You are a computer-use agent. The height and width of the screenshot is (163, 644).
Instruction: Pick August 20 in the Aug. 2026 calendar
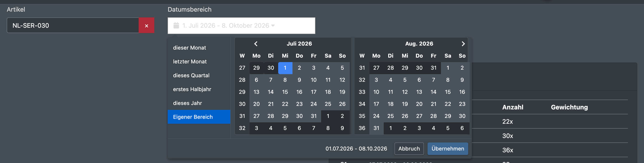pos(419,104)
